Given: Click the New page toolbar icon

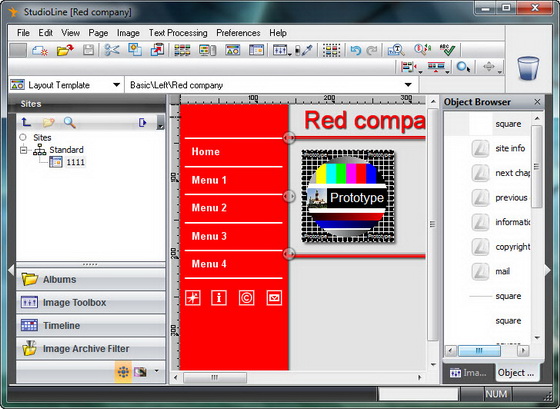Looking at the screenshot, I should [40, 50].
